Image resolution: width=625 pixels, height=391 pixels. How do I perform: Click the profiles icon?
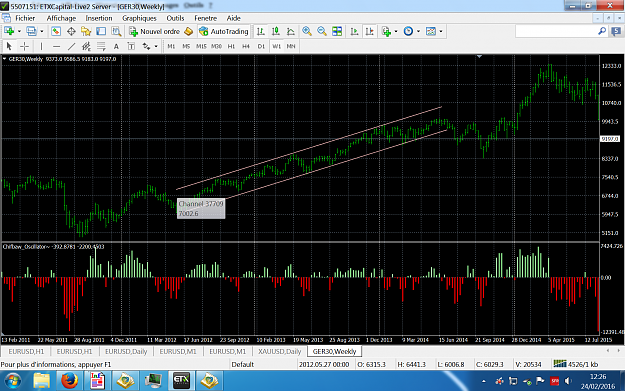(x=31, y=31)
